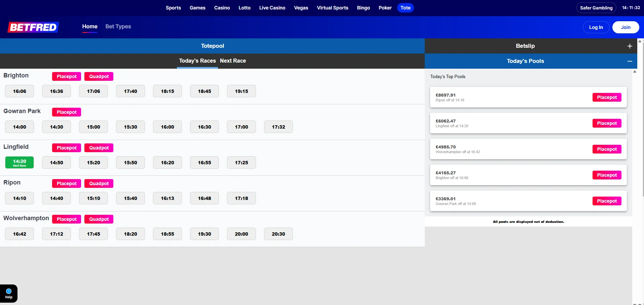Image resolution: width=644 pixels, height=305 pixels.
Task: Click the Brighton course name
Action: pyautogui.click(x=16, y=75)
